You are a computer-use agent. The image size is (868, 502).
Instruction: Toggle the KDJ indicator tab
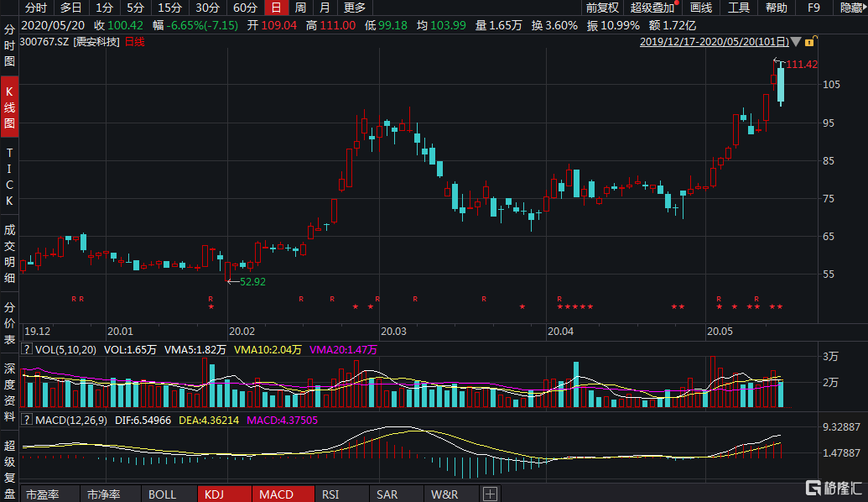[223, 494]
